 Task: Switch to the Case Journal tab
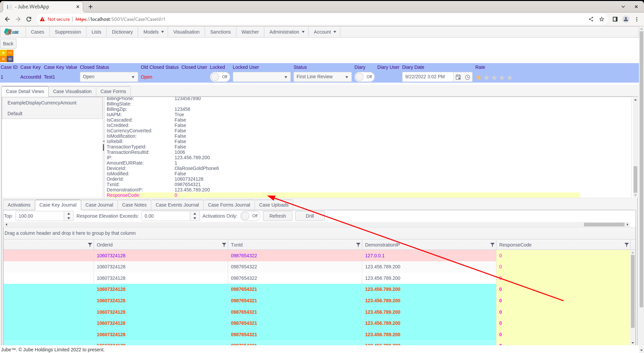99,205
